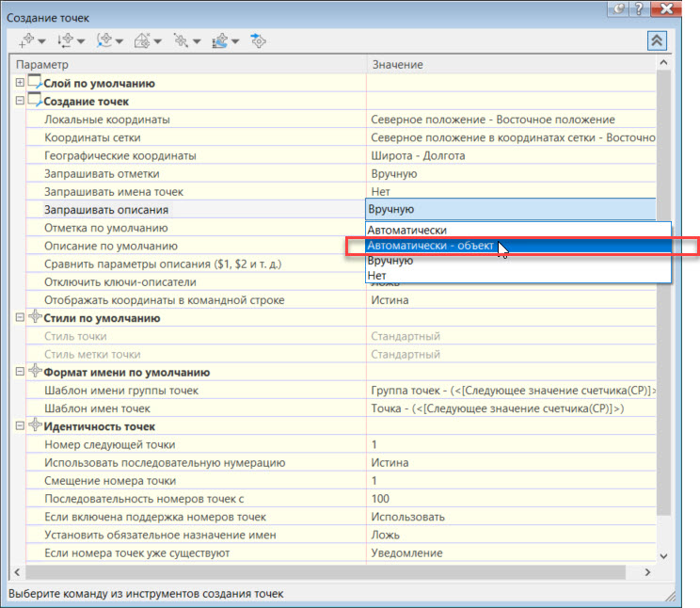Click the Значение column header

click(512, 64)
